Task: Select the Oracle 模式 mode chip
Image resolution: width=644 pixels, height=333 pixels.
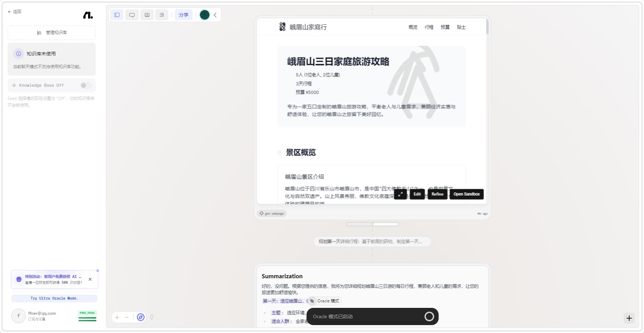Action: click(x=324, y=301)
